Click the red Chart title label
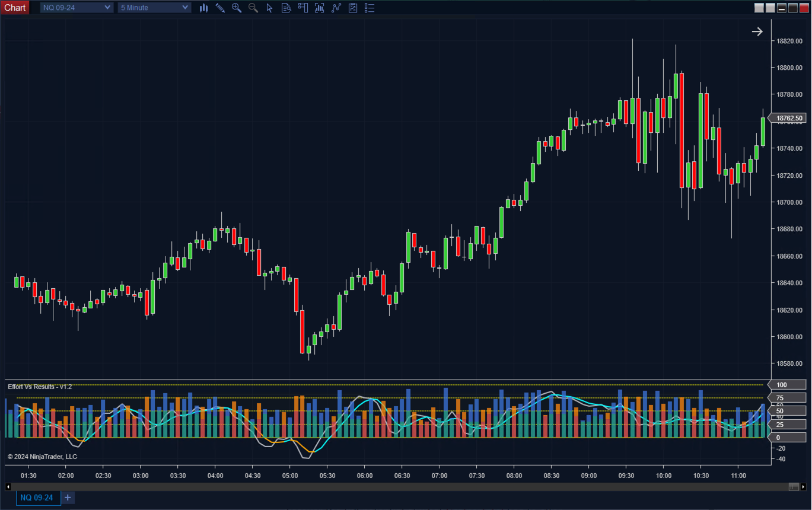Image resolution: width=812 pixels, height=510 pixels. [x=15, y=8]
